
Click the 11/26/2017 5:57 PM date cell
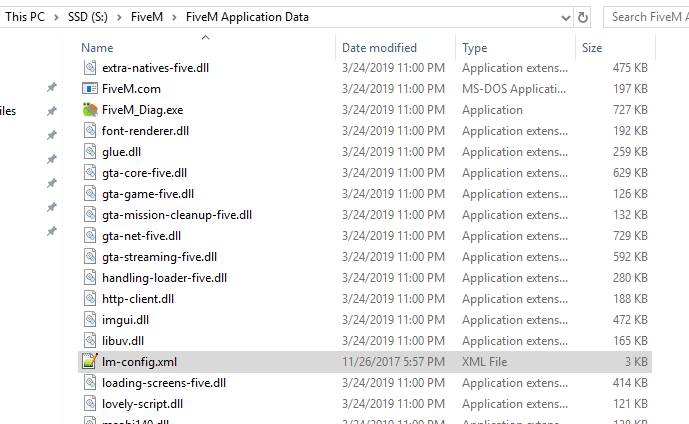click(394, 362)
